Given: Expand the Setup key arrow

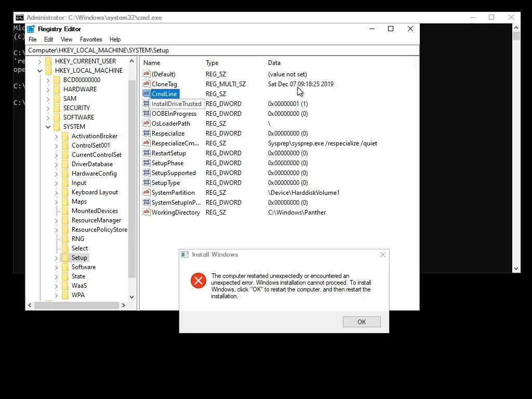Looking at the screenshot, I should 57,258.
